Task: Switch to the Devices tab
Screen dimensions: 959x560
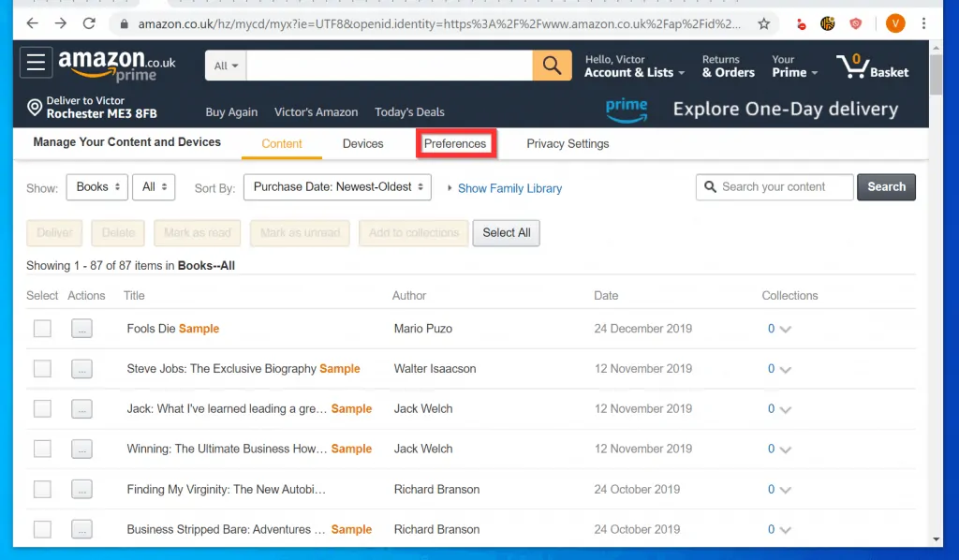Action: [x=362, y=143]
